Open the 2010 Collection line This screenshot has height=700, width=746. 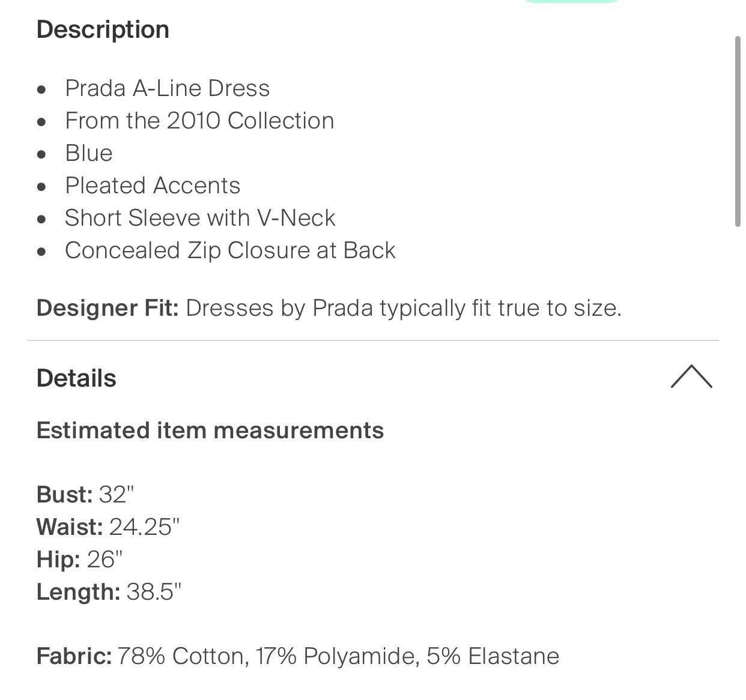[x=199, y=120]
